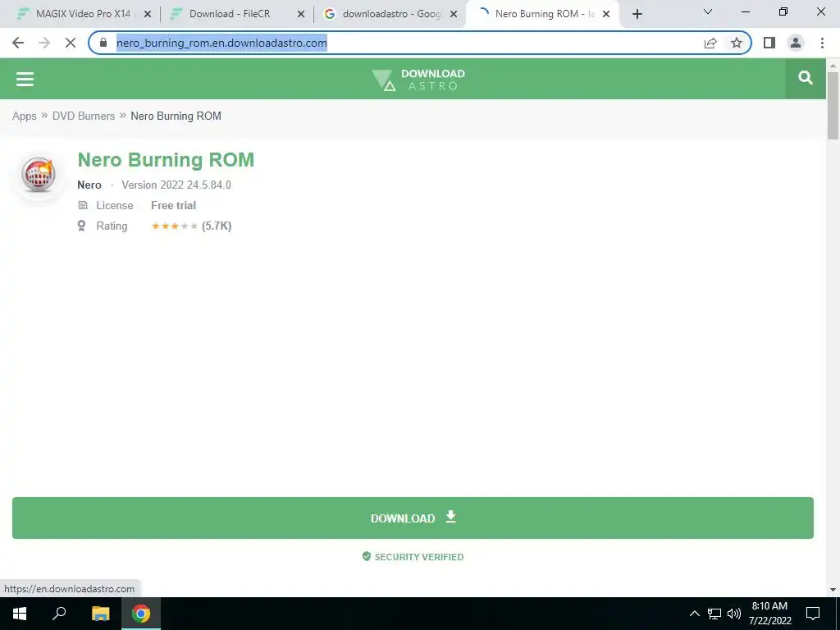Click the scrollbar down arrow
Viewport: 840px width, 630px height.
(833, 590)
